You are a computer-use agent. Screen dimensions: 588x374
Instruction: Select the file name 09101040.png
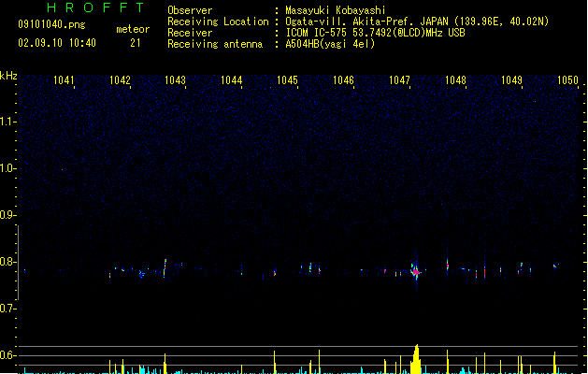(51, 24)
